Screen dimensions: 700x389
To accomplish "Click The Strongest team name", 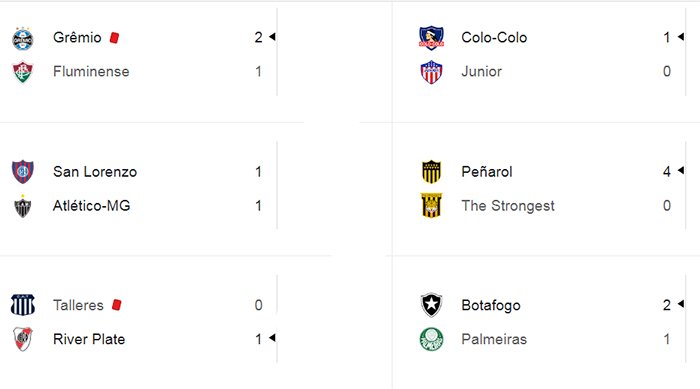I will (508, 205).
